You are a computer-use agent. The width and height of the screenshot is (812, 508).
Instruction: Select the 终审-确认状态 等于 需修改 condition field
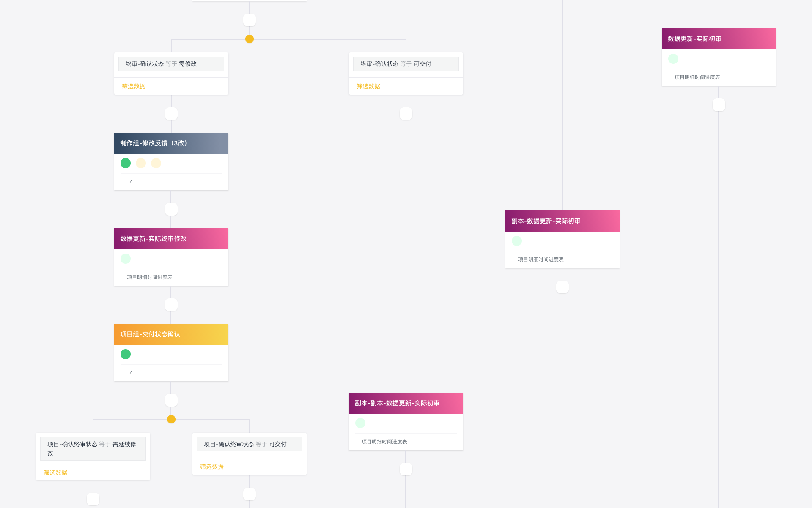[x=171, y=64]
